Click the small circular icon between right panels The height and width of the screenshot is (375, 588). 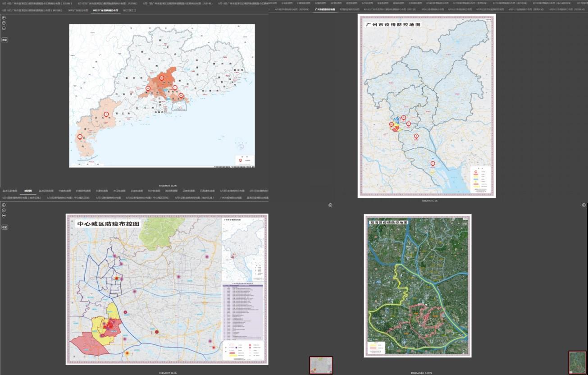330,205
